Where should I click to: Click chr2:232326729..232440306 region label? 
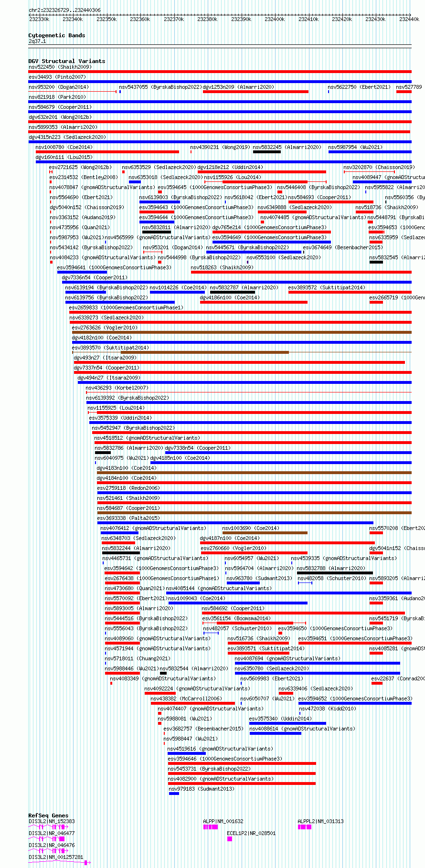click(x=64, y=10)
